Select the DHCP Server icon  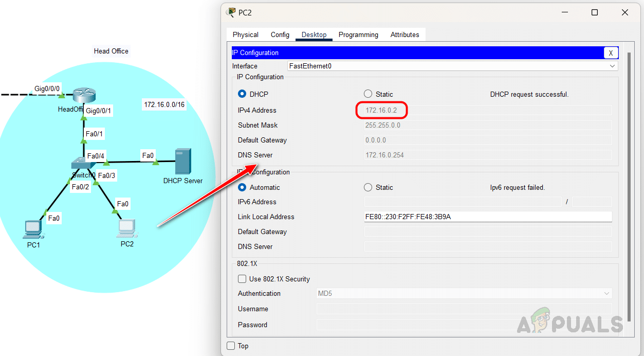click(x=182, y=162)
